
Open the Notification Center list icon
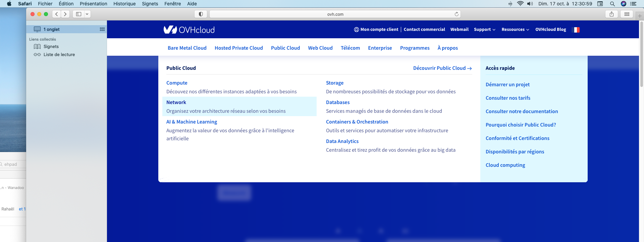pos(633,4)
